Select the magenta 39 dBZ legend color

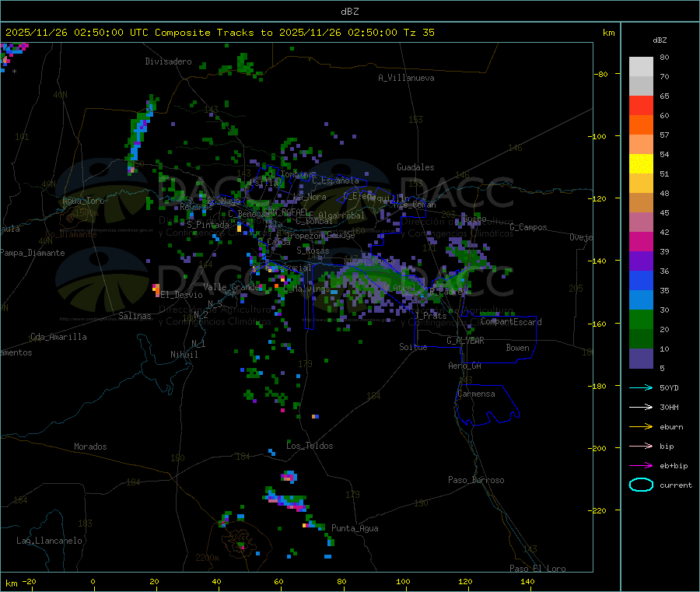click(641, 241)
